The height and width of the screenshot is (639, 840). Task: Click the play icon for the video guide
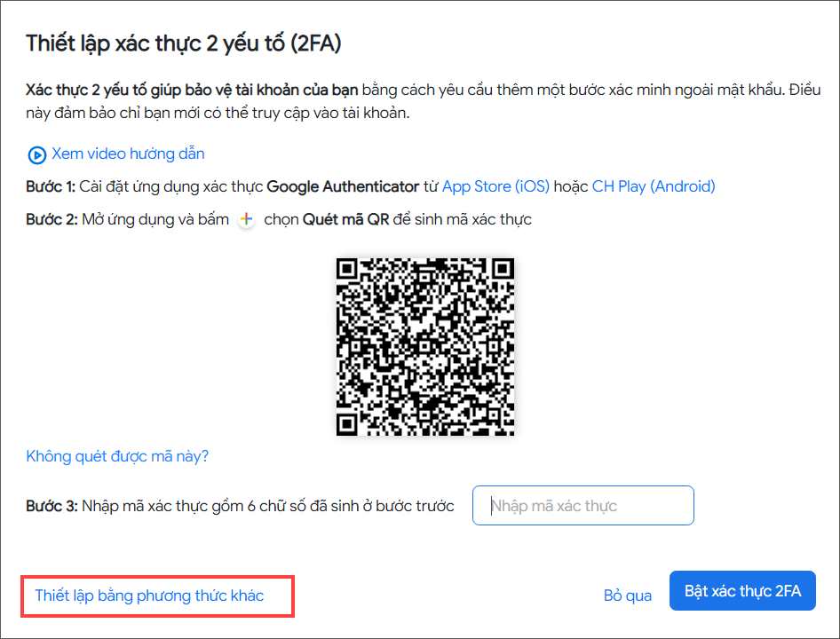pyautogui.click(x=36, y=155)
